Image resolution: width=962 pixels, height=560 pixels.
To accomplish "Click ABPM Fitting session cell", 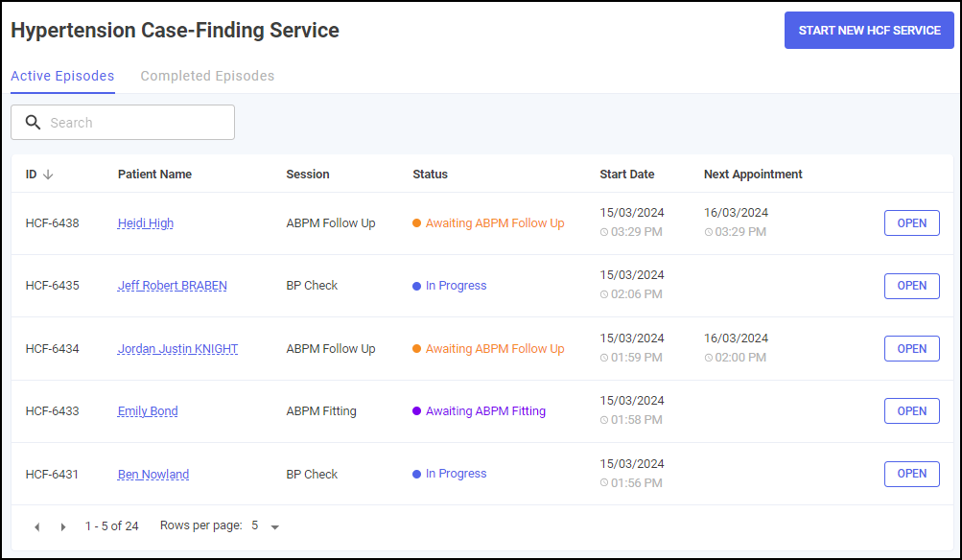I will tap(321, 411).
